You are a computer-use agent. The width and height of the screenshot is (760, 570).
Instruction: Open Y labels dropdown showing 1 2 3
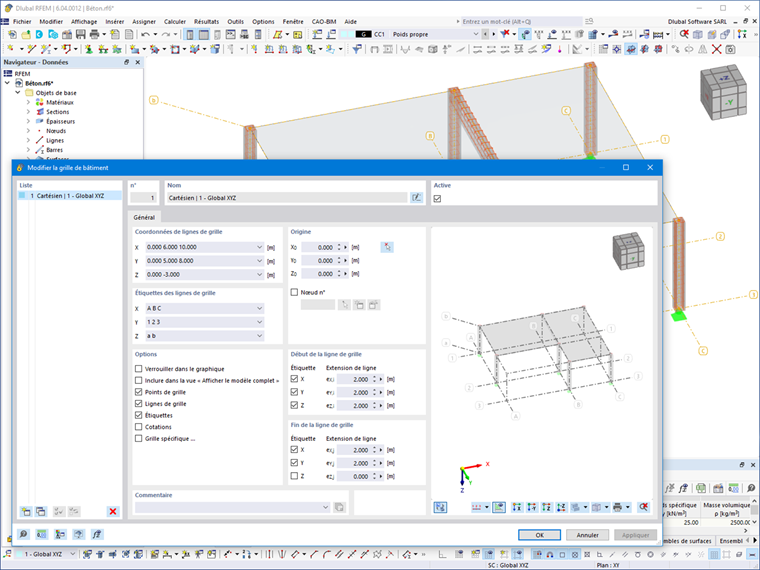259,322
